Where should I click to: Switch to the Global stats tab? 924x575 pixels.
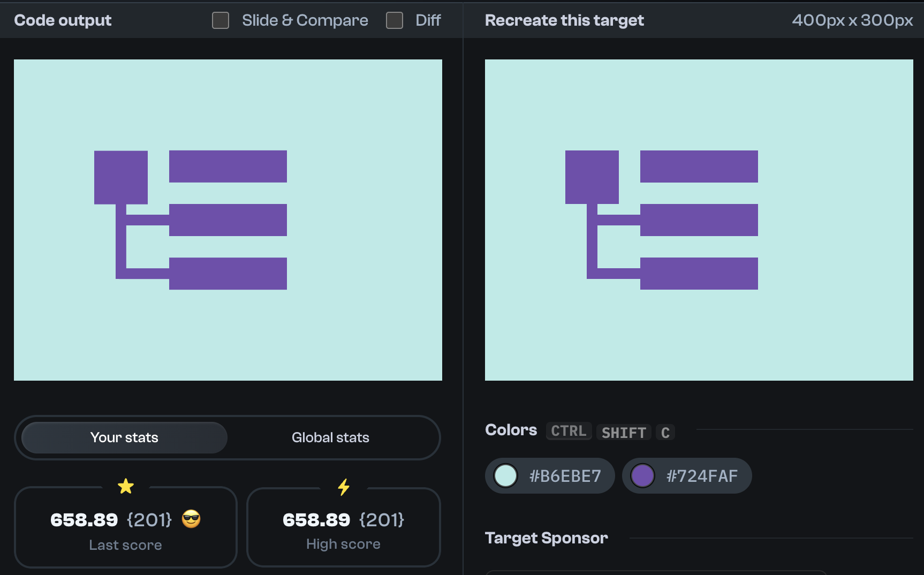[x=330, y=437]
